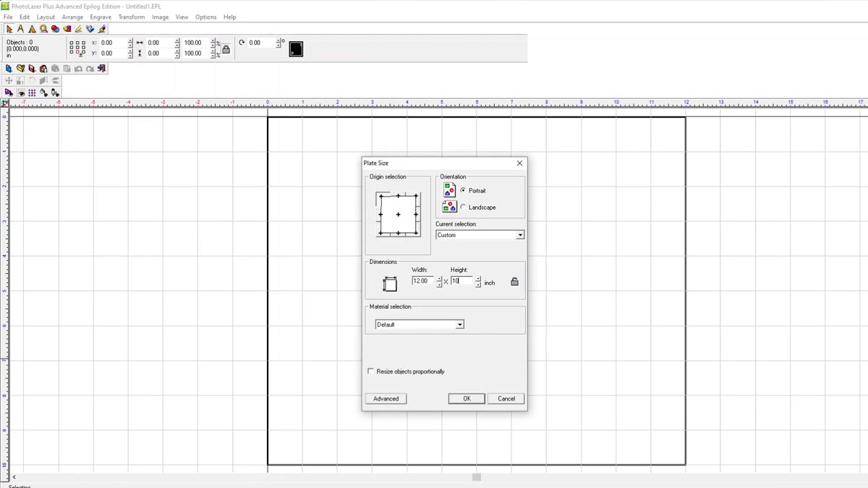Open the Current selection dropdown
868x488 pixels.
tap(519, 234)
